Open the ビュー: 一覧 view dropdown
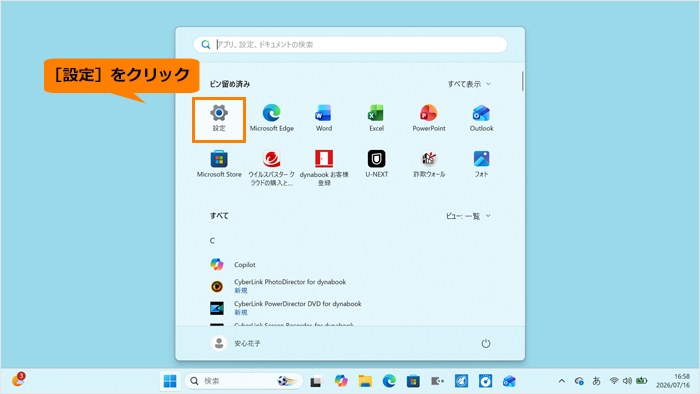 468,216
